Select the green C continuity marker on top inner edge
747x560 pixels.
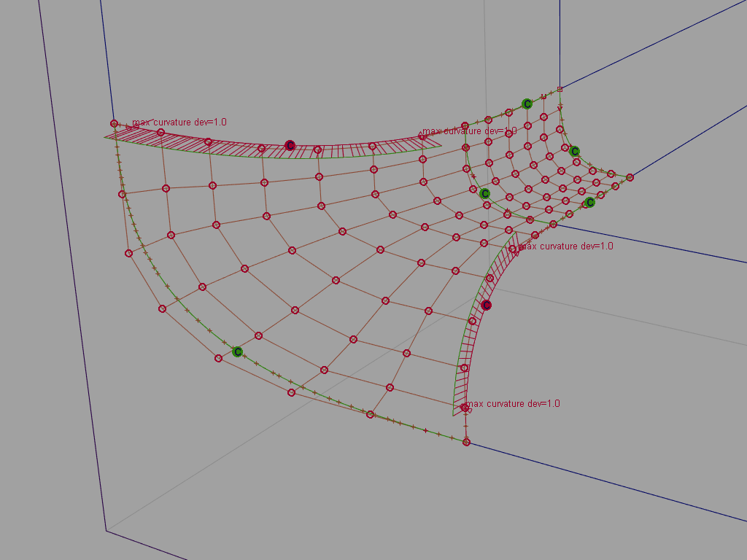[527, 104]
